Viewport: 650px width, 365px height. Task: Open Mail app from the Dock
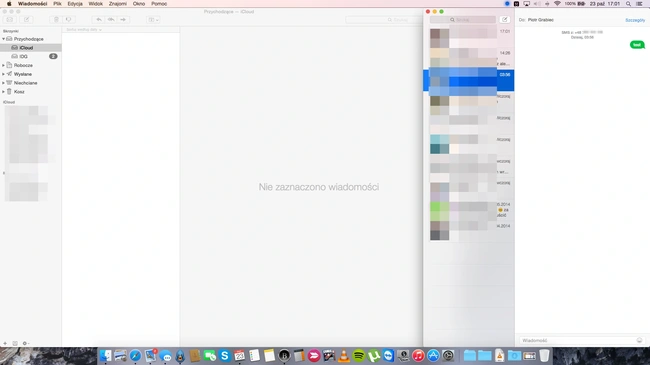150,355
